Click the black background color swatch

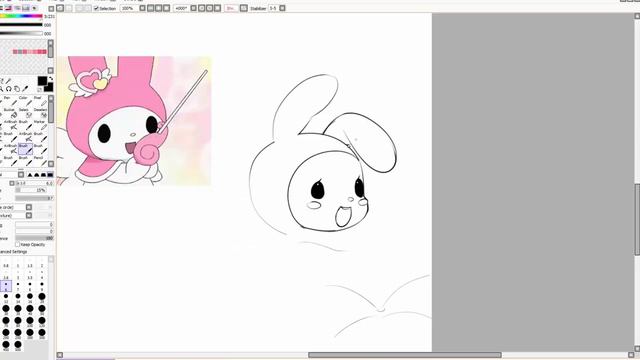[49, 87]
